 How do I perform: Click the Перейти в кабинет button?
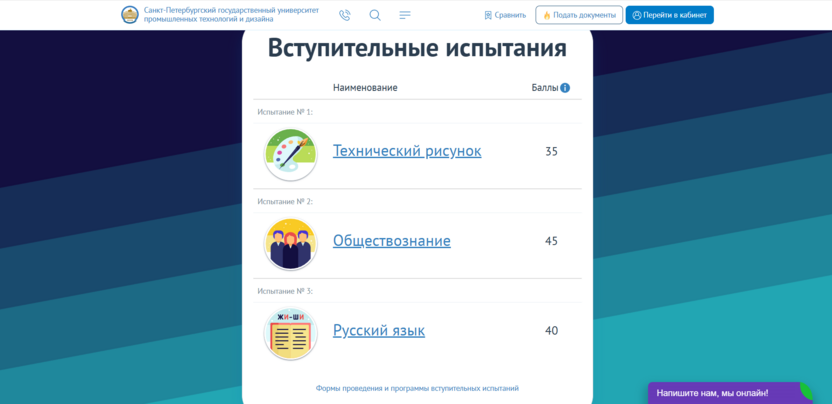pyautogui.click(x=670, y=15)
